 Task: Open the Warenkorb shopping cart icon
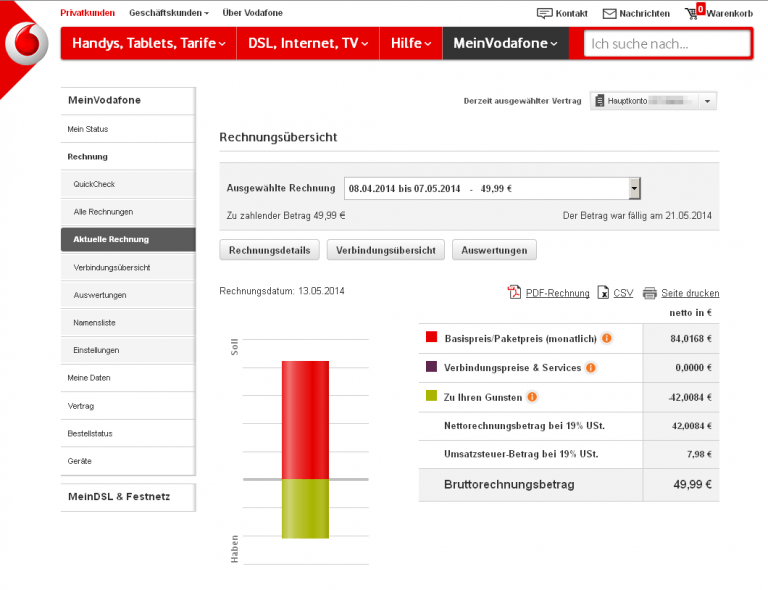click(694, 12)
